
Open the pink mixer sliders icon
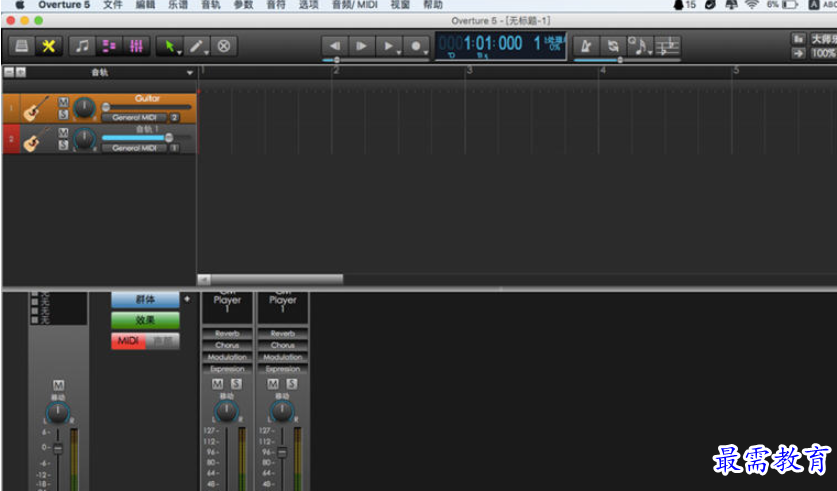click(136, 46)
